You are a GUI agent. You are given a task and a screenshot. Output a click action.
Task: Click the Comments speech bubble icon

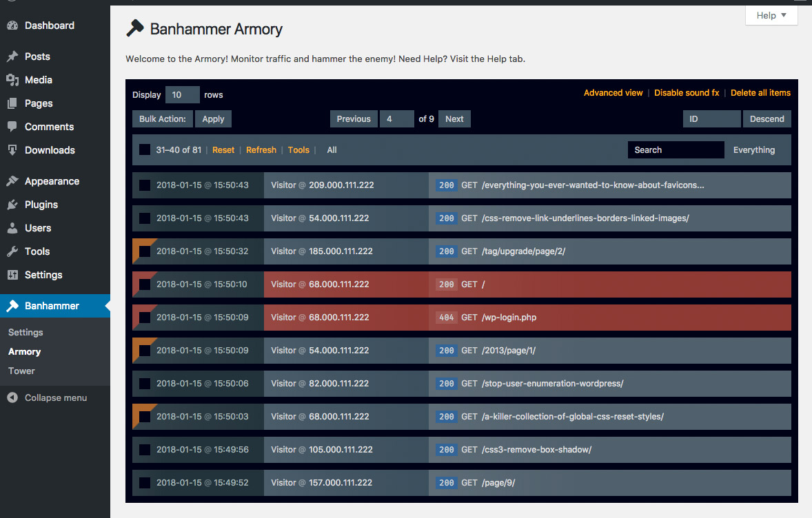point(12,127)
